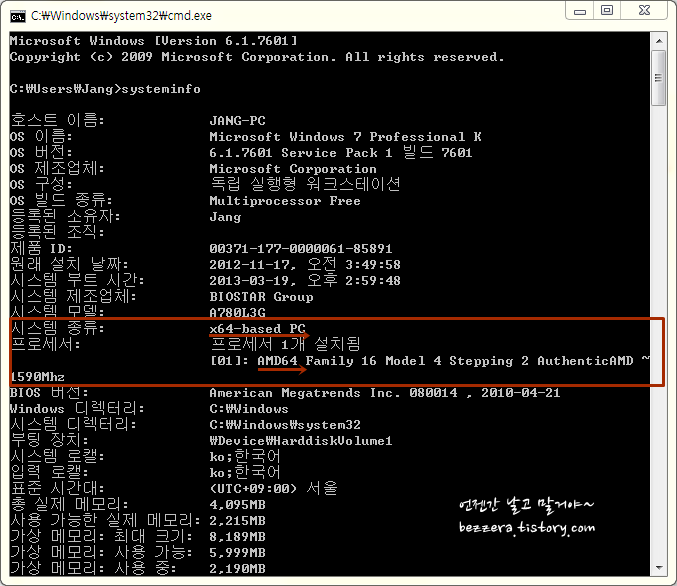Click the cmd.exe icon in title bar
This screenshot has height=586, width=677.
[17, 14]
